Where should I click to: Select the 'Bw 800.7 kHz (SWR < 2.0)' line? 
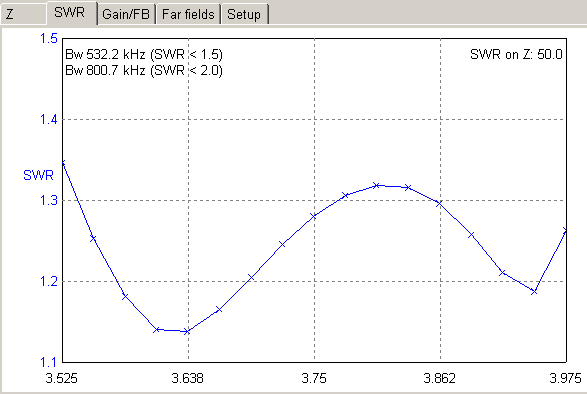coord(144,70)
